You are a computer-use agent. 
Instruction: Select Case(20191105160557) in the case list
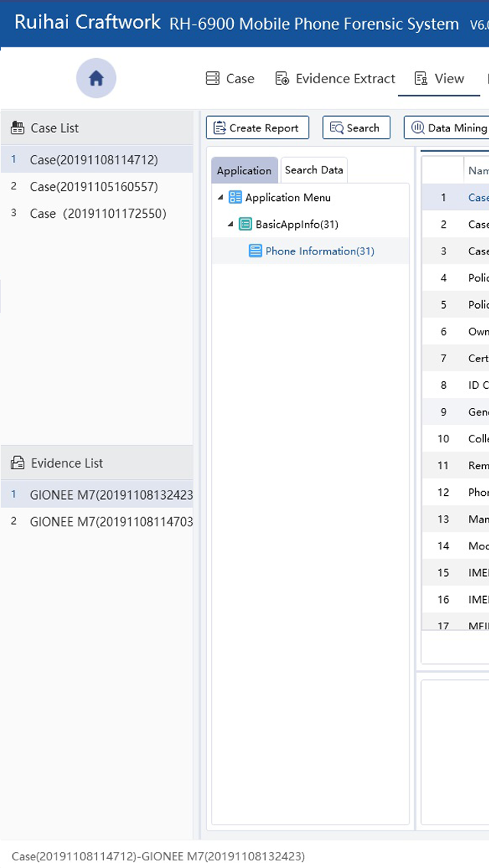tap(93, 186)
